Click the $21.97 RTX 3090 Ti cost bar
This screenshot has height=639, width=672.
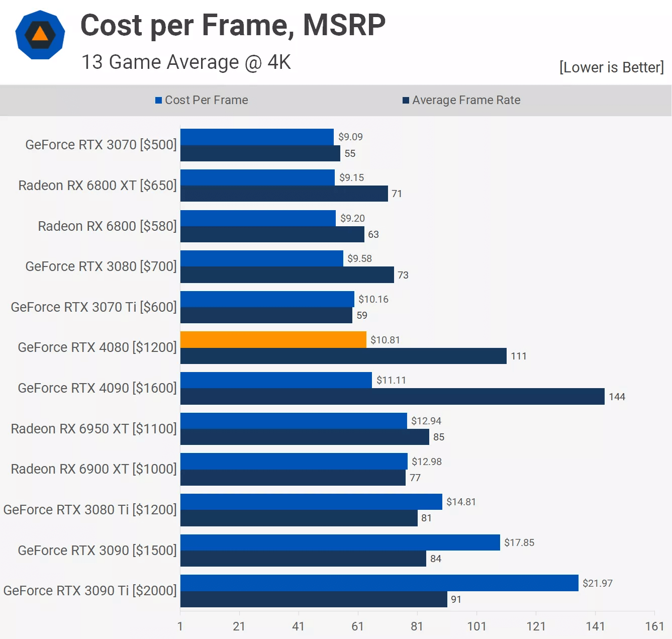tap(379, 583)
